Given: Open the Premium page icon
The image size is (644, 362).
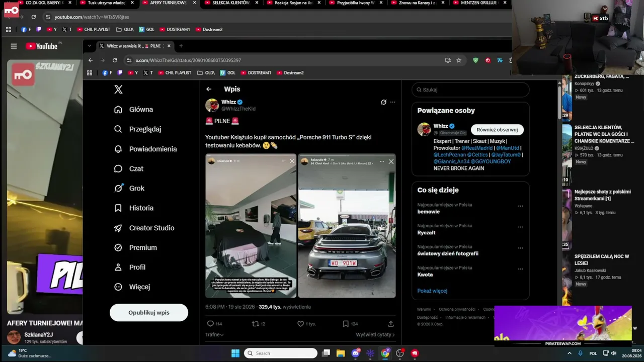Looking at the screenshot, I should tap(118, 247).
